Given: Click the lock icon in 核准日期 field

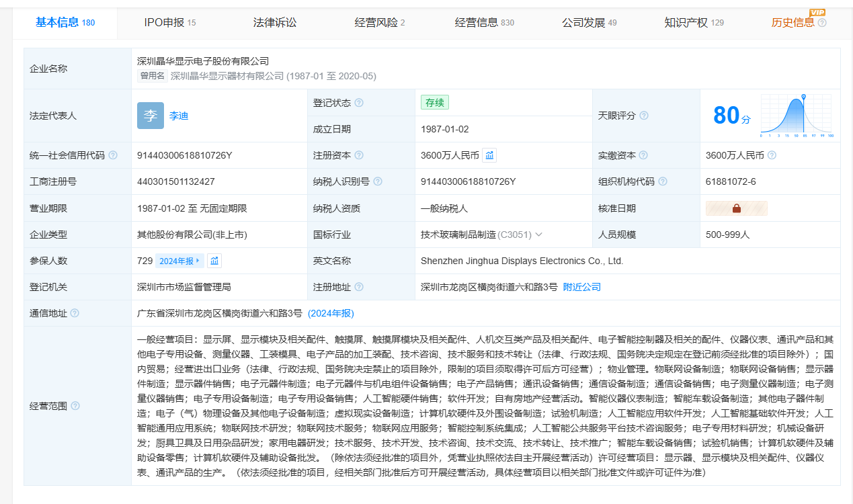Looking at the screenshot, I should click(x=736, y=208).
